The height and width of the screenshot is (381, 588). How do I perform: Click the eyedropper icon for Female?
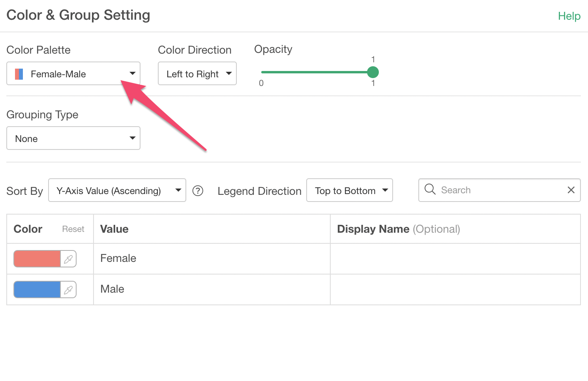coord(68,259)
